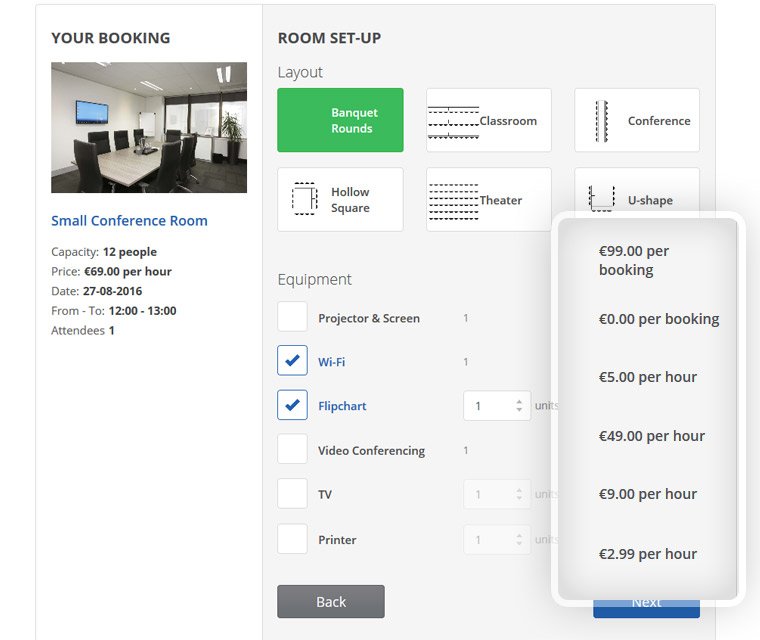
Task: Click the TV units spinner field
Action: pyautogui.click(x=490, y=494)
